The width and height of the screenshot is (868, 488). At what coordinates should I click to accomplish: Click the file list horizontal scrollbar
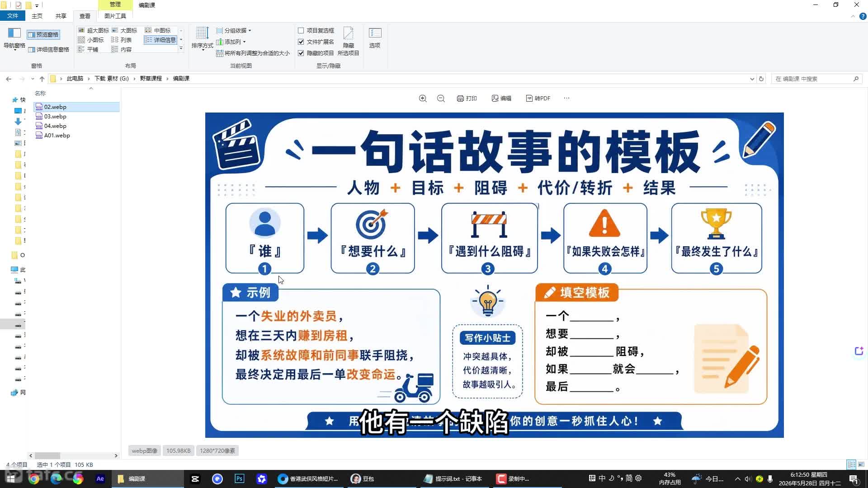coord(73,455)
